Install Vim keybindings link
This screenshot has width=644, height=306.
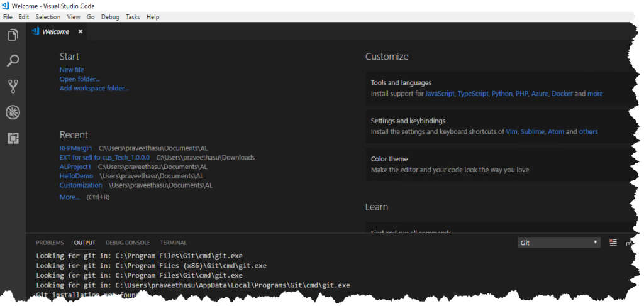[x=511, y=132]
